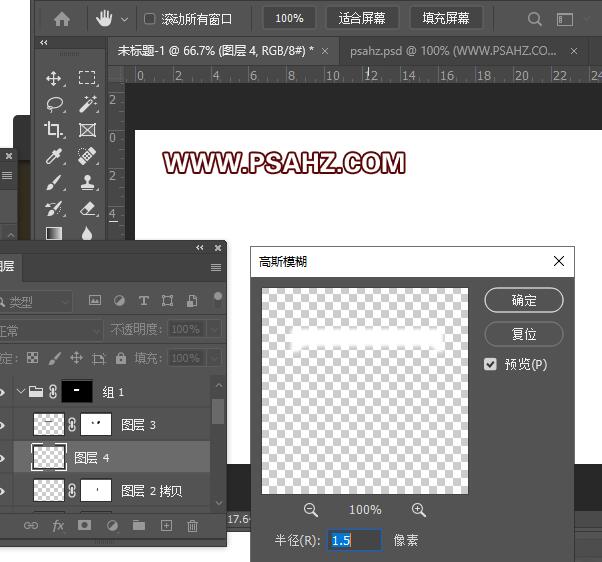Image resolution: width=602 pixels, height=562 pixels.
Task: Select the Frame tool
Action: pos(88,130)
